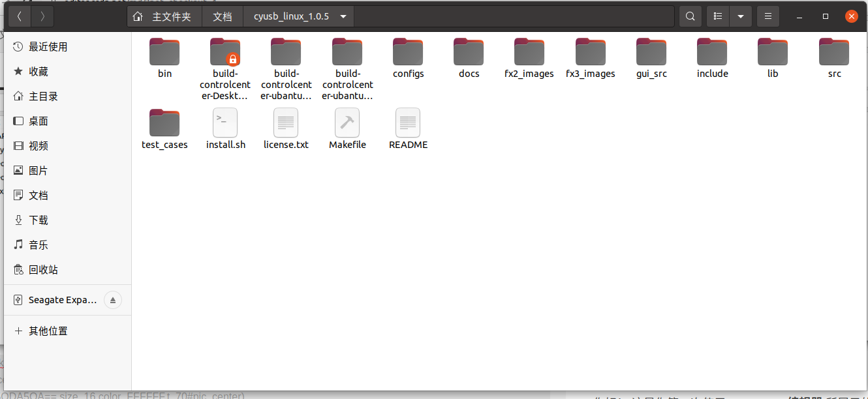Open the Makefile file
The height and width of the screenshot is (399, 868).
pos(347,123)
